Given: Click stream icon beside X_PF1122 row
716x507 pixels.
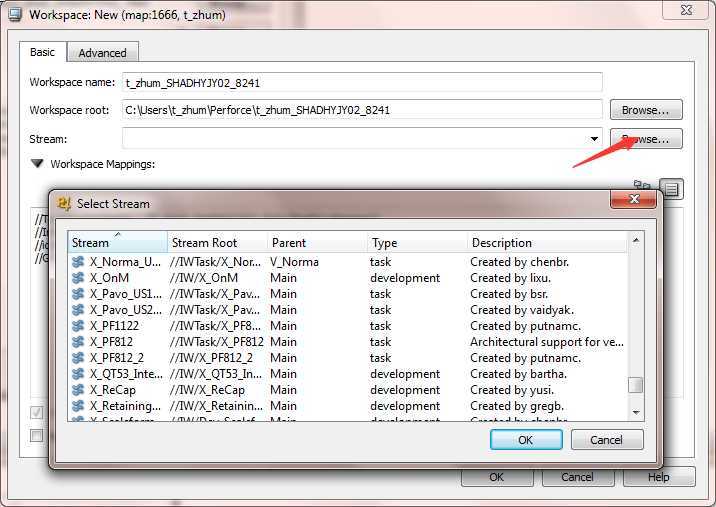Looking at the screenshot, I should [x=78, y=326].
